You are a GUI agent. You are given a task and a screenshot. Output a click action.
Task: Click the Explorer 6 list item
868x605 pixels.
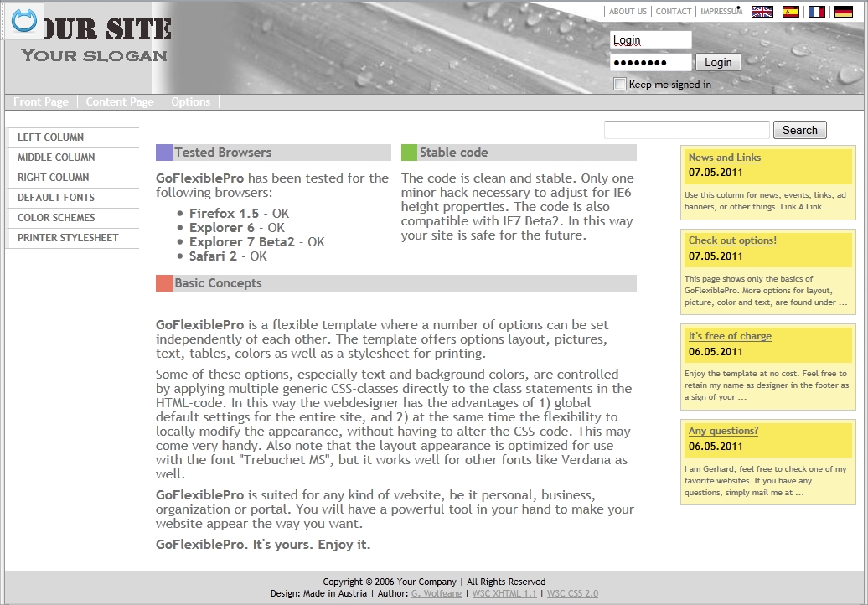236,227
